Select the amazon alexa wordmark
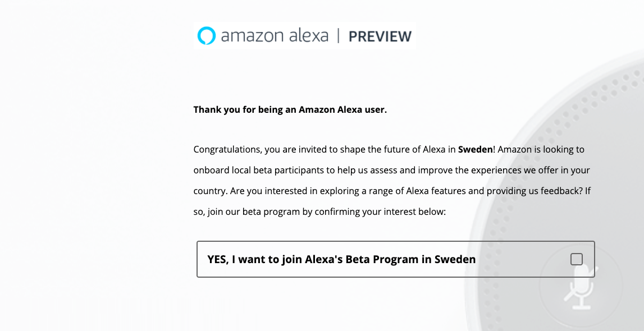The width and height of the screenshot is (644, 331). [275, 36]
